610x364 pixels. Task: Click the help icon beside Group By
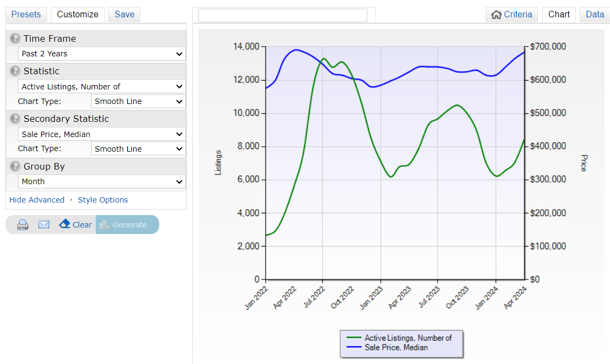15,167
